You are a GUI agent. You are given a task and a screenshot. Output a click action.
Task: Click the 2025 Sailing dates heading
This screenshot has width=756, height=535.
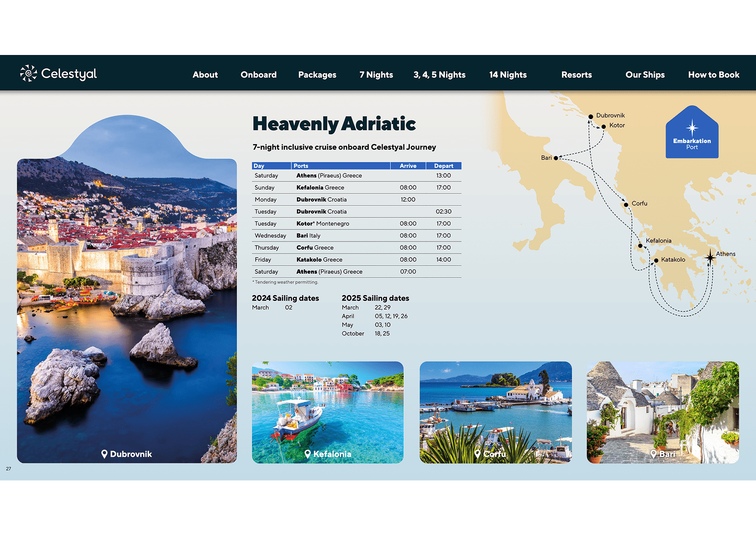coord(375,298)
